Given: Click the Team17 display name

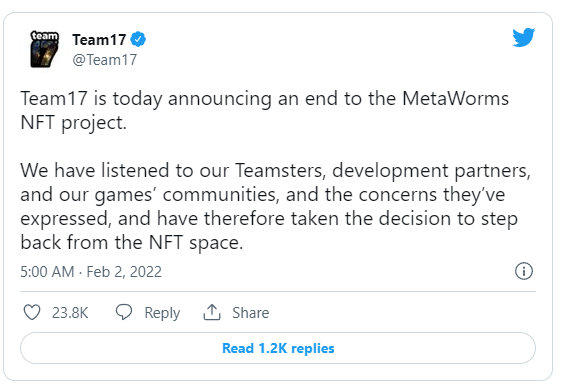Looking at the screenshot, I should pyautogui.click(x=99, y=40).
